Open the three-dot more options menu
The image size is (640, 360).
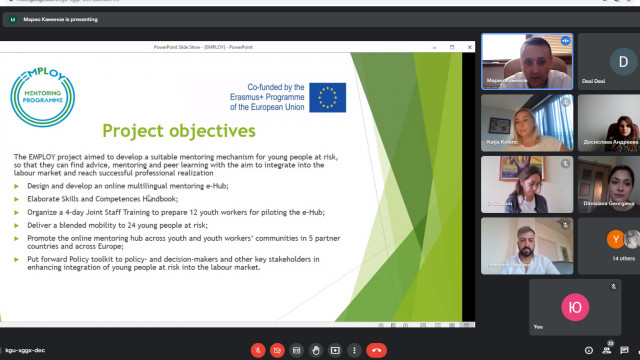354,350
